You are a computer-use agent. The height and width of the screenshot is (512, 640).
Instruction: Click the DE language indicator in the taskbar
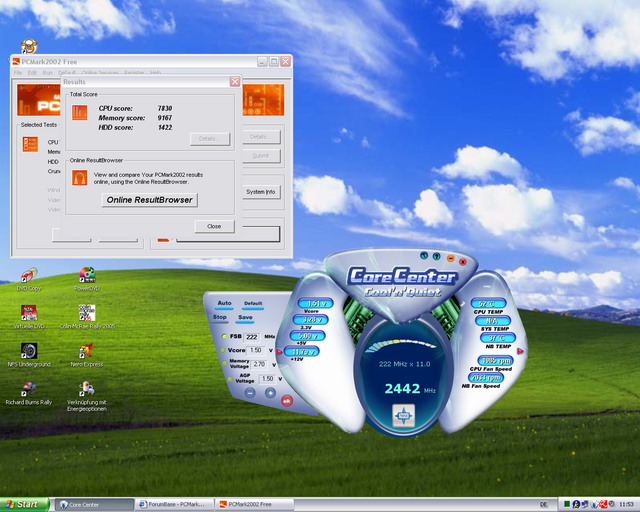pyautogui.click(x=544, y=505)
